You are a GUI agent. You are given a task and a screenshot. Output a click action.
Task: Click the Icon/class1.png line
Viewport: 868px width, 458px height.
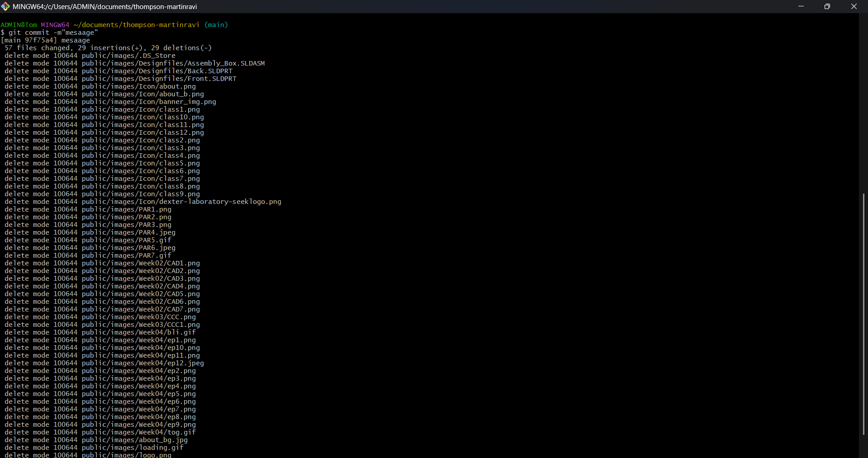click(102, 109)
